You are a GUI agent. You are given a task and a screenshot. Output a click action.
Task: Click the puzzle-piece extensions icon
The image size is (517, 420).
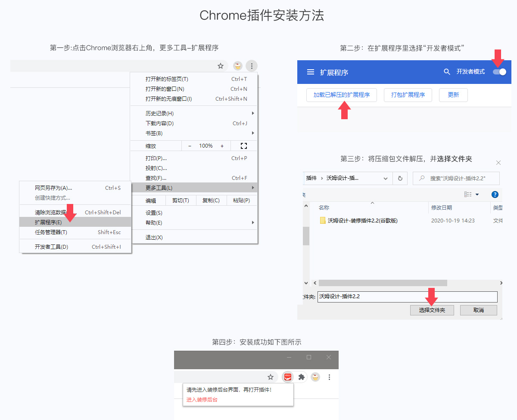click(302, 377)
